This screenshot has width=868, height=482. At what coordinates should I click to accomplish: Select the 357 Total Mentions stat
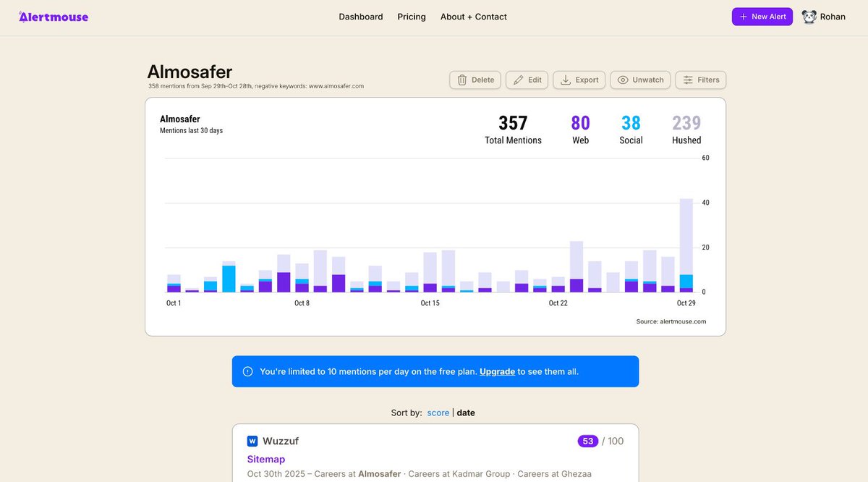click(x=513, y=130)
